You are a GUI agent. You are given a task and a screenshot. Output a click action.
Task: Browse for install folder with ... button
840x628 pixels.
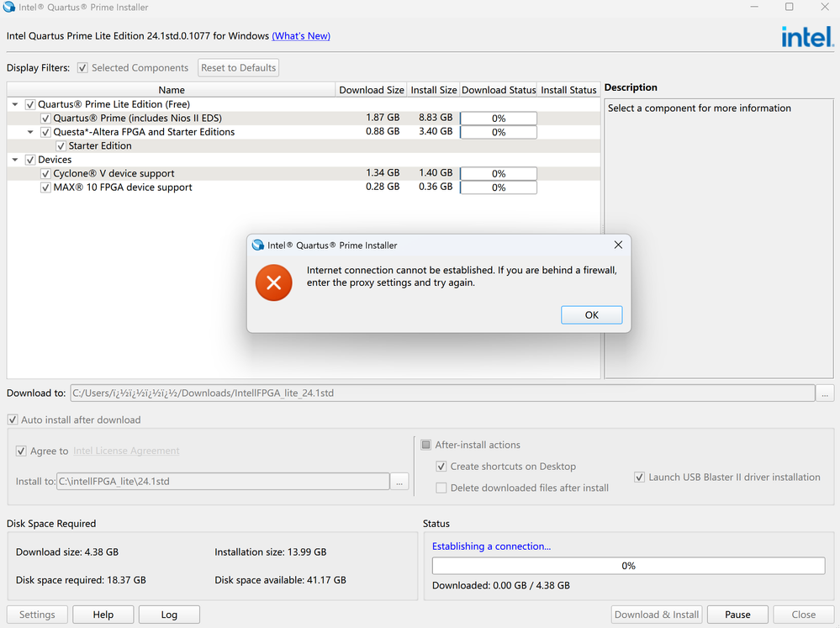[x=399, y=481]
